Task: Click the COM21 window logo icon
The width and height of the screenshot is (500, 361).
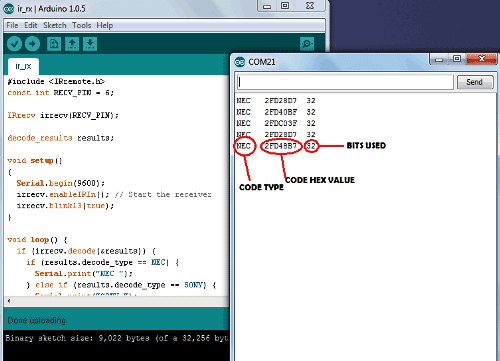Action: click(x=240, y=62)
